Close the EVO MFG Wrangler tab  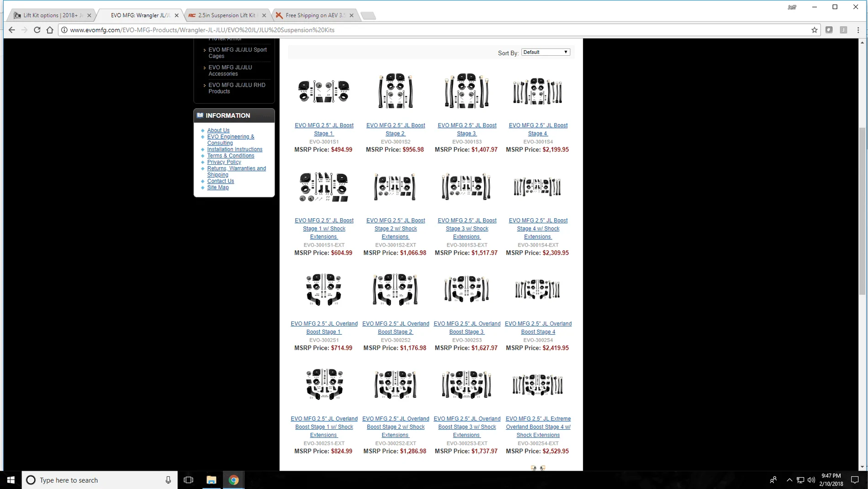176,15
